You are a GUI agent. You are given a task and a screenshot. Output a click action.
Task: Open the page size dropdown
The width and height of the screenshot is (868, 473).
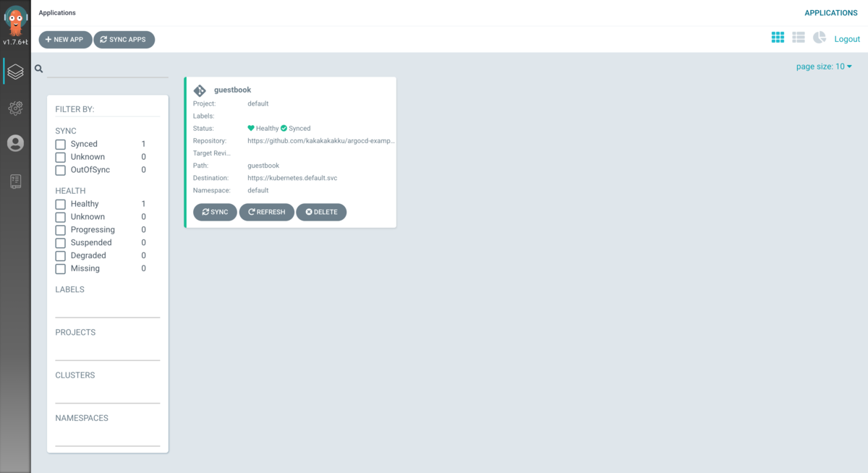tap(824, 67)
